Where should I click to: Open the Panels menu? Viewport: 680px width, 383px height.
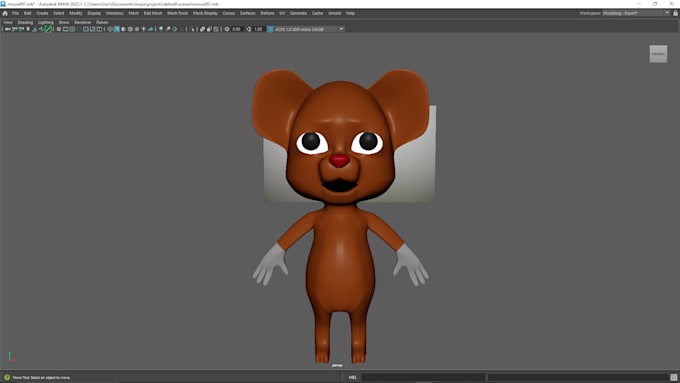[102, 22]
